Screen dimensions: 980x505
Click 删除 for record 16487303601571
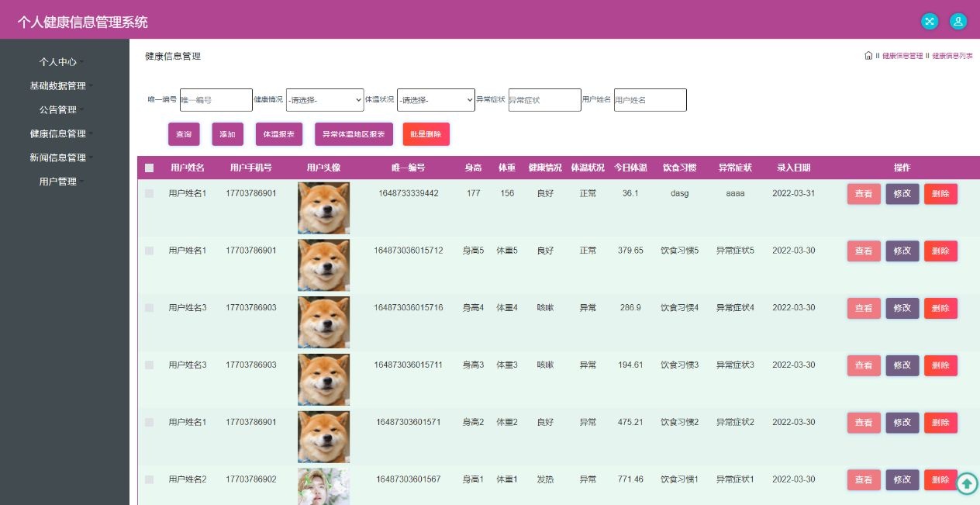[x=940, y=423]
